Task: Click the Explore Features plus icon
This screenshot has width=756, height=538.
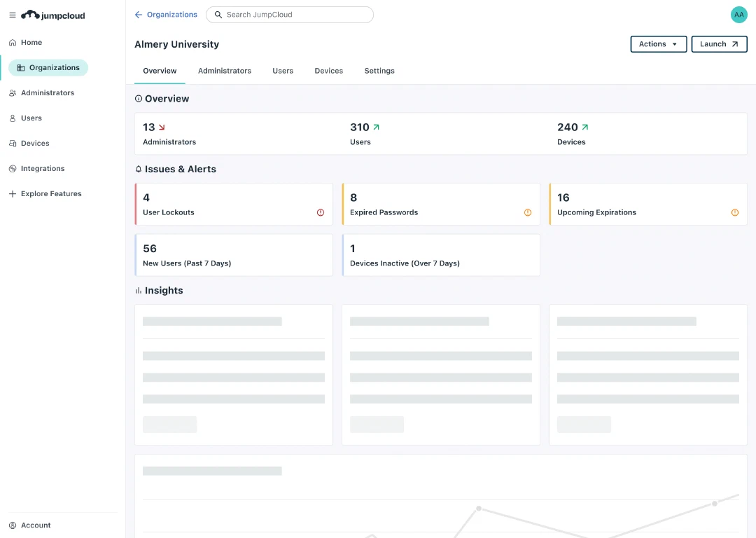Action: (x=13, y=194)
